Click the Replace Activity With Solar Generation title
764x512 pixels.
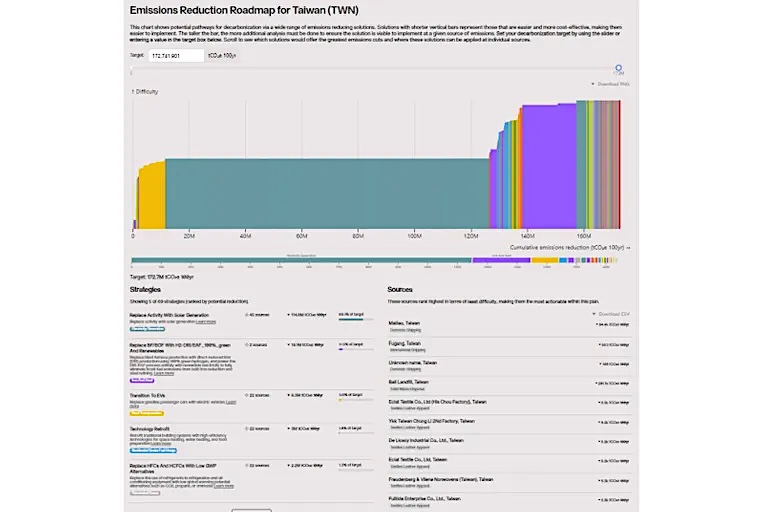(x=169, y=315)
